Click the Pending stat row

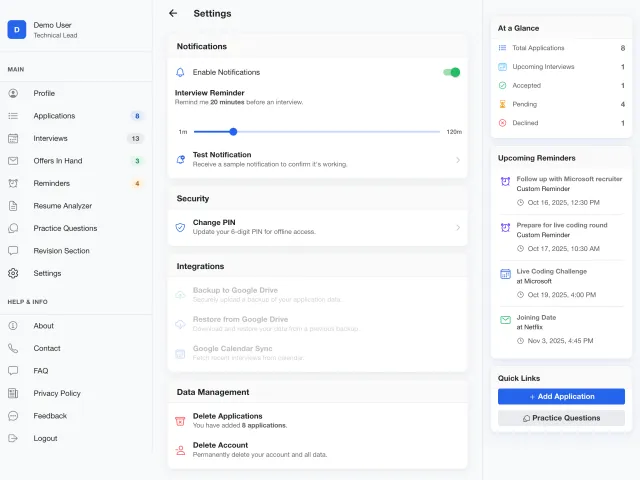[x=561, y=104]
